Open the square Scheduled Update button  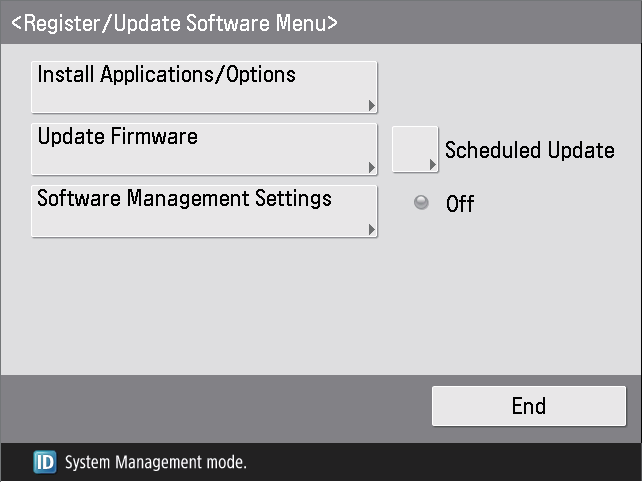click(x=415, y=149)
